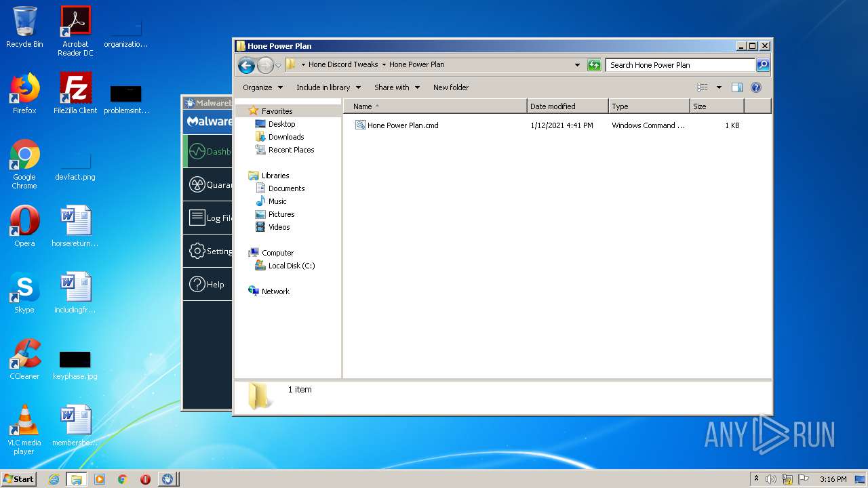
Task: Sort by Type column header
Action: (x=648, y=106)
